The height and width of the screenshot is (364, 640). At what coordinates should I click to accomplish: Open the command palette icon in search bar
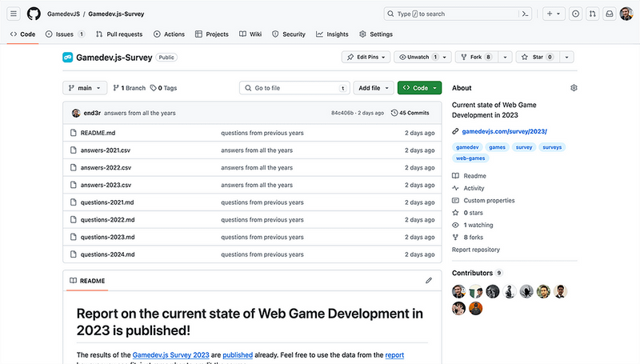click(x=525, y=14)
